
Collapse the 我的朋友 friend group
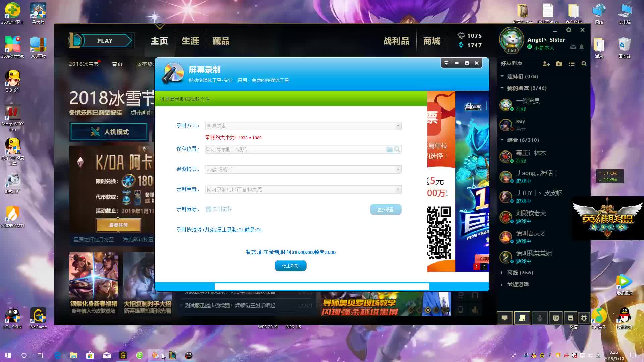coord(502,88)
